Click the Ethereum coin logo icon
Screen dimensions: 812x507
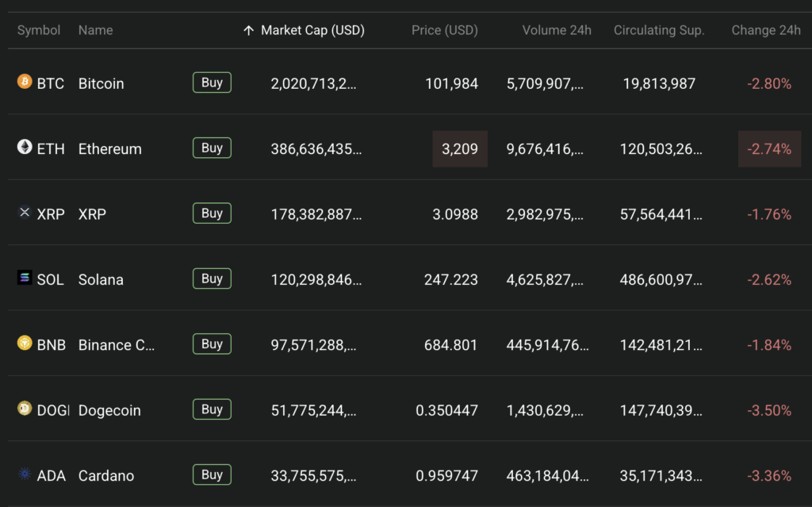(25, 147)
